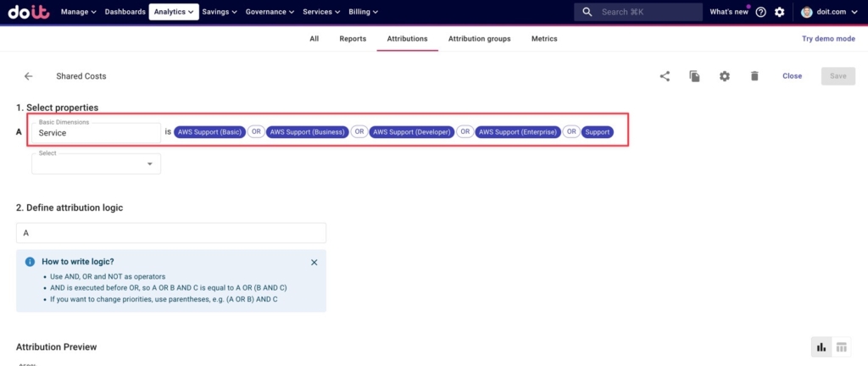Click the Close button

pos(792,76)
